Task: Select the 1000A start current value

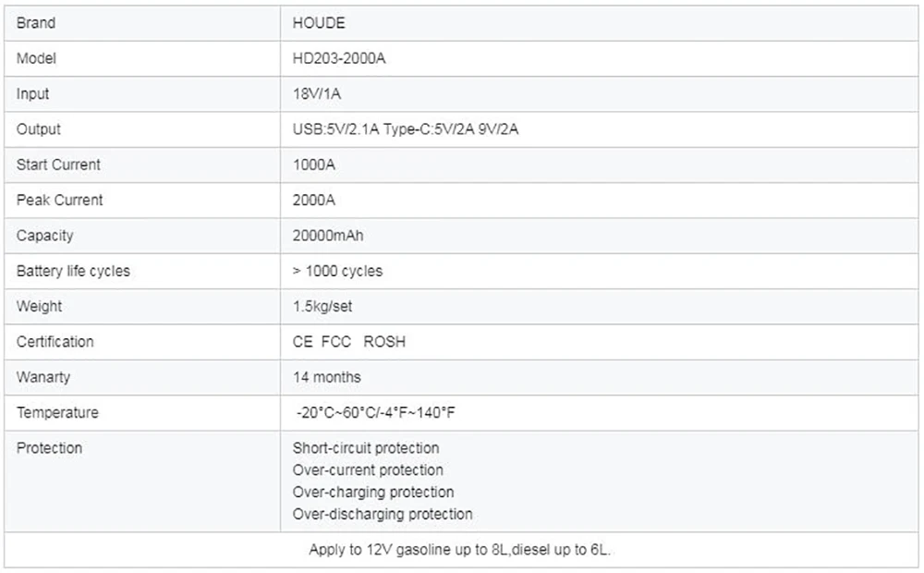Action: coord(312,165)
